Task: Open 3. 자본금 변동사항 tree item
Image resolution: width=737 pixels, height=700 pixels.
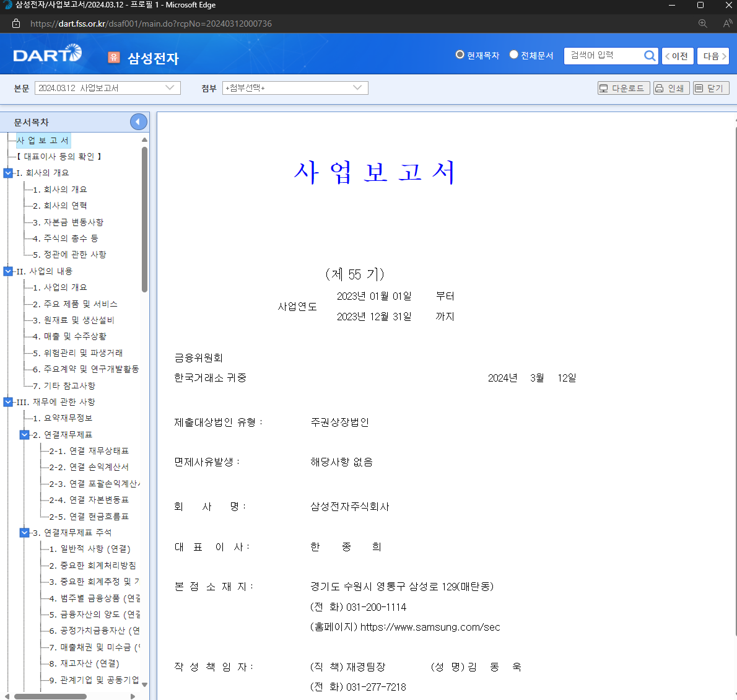Action: (68, 222)
